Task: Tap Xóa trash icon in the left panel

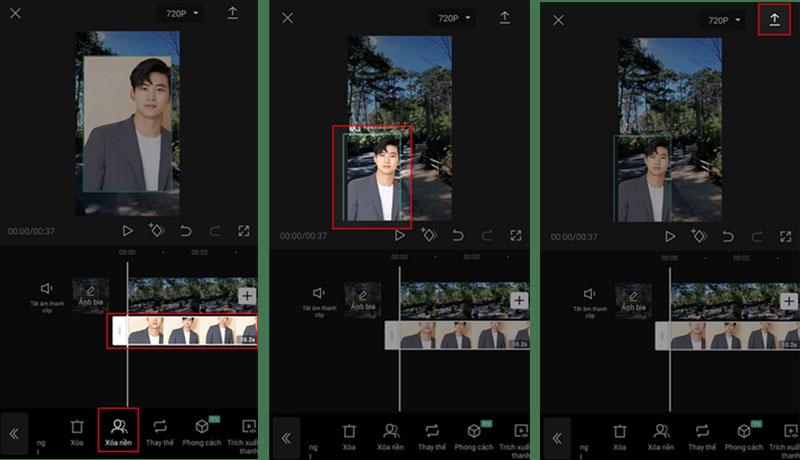Action: point(77,431)
